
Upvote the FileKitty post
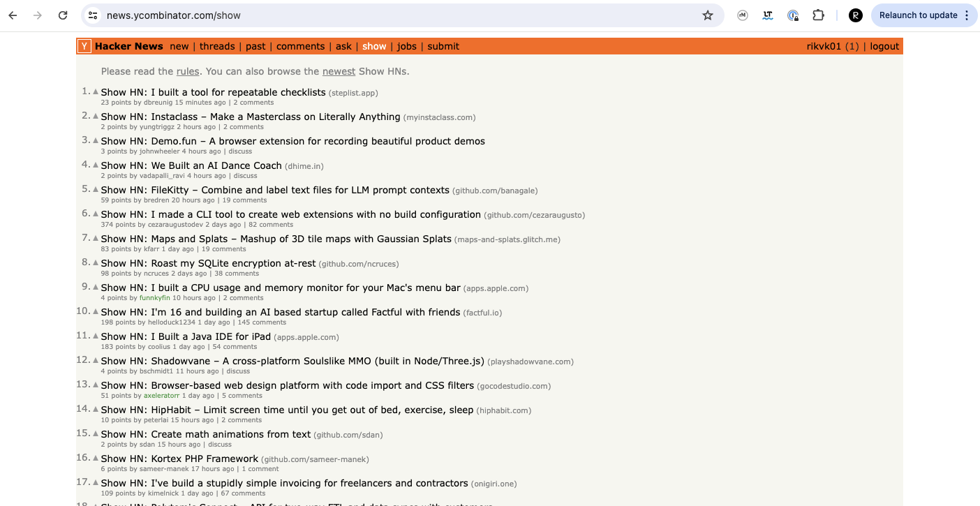pyautogui.click(x=96, y=189)
